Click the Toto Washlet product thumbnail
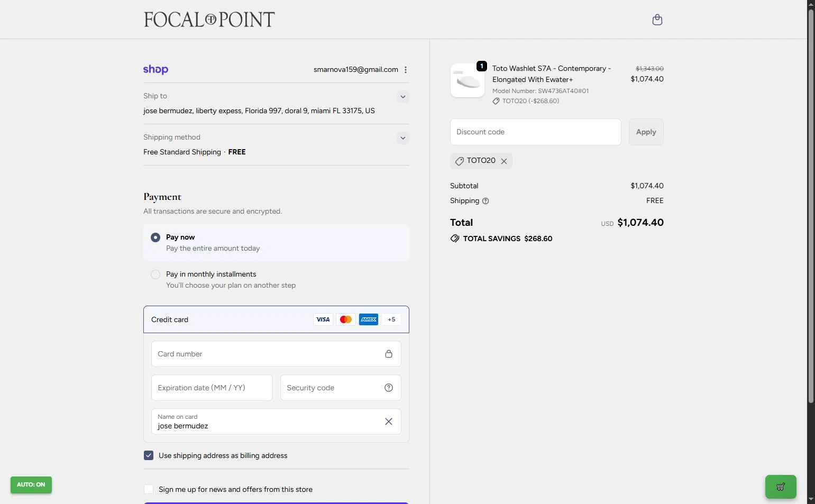Screen dimensions: 815x504 468,80
